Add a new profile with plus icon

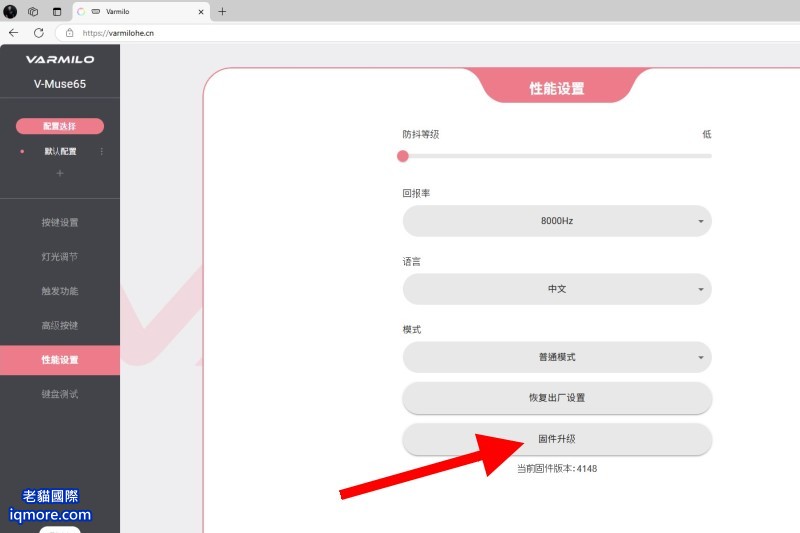pos(60,173)
